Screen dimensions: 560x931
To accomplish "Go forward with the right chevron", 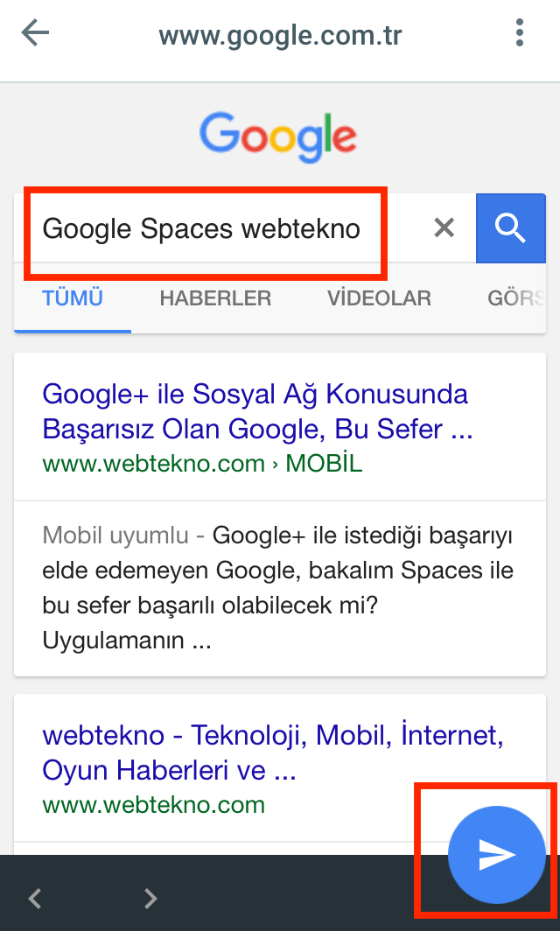I will tap(150, 899).
